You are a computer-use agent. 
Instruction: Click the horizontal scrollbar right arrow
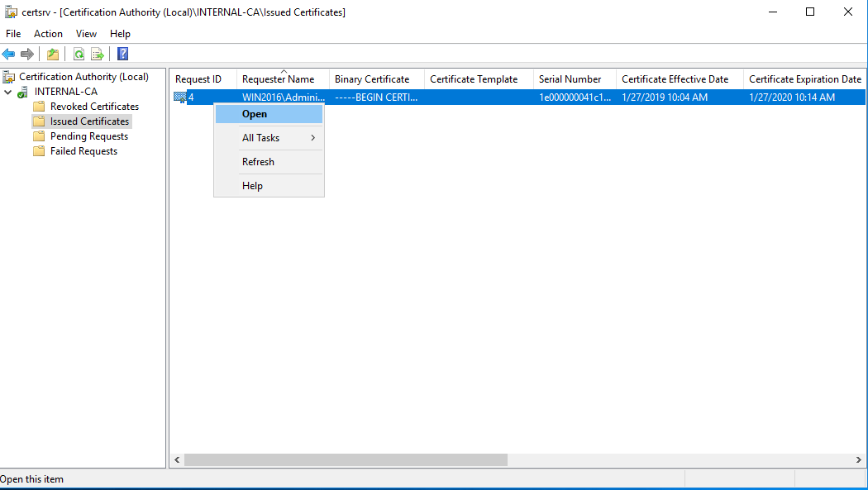pyautogui.click(x=858, y=459)
